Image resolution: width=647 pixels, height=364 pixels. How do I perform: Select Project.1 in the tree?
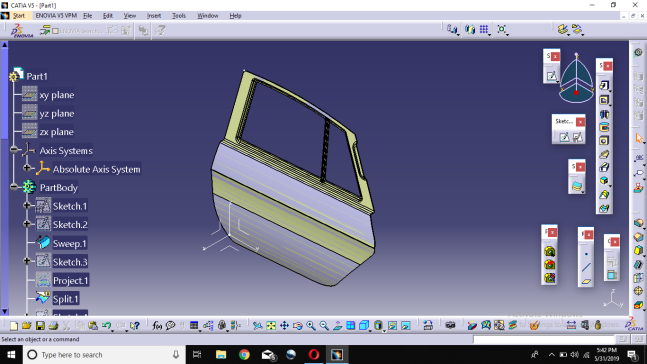coord(71,281)
